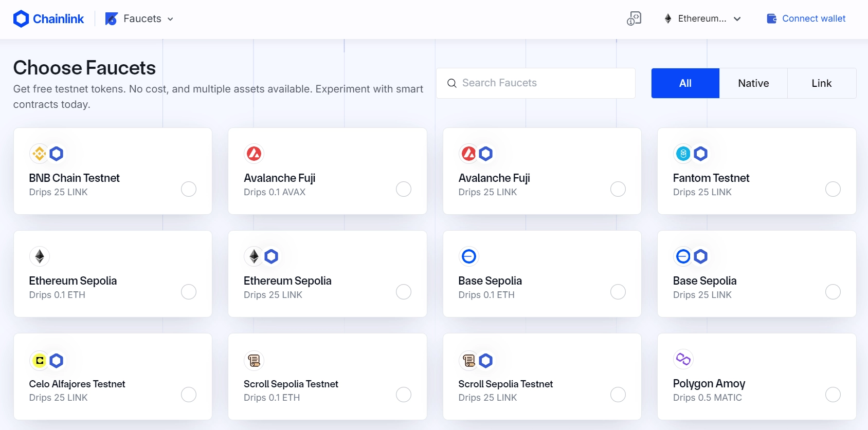Click the Fantom icon on Fantom Testnet card
The image size is (868, 430).
click(x=683, y=153)
